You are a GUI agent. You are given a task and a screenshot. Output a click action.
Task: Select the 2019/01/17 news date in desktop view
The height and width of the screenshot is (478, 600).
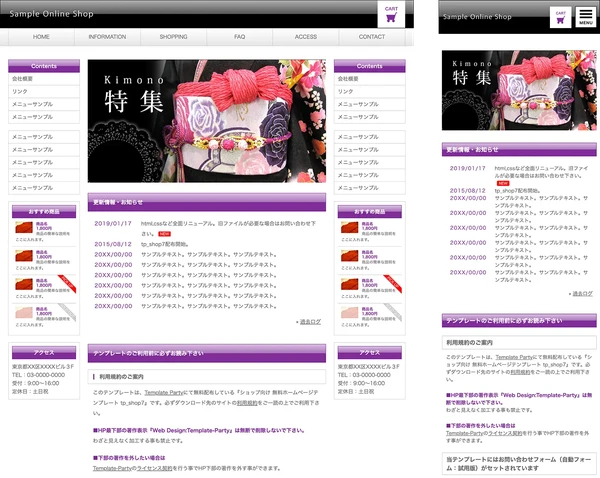coord(113,224)
